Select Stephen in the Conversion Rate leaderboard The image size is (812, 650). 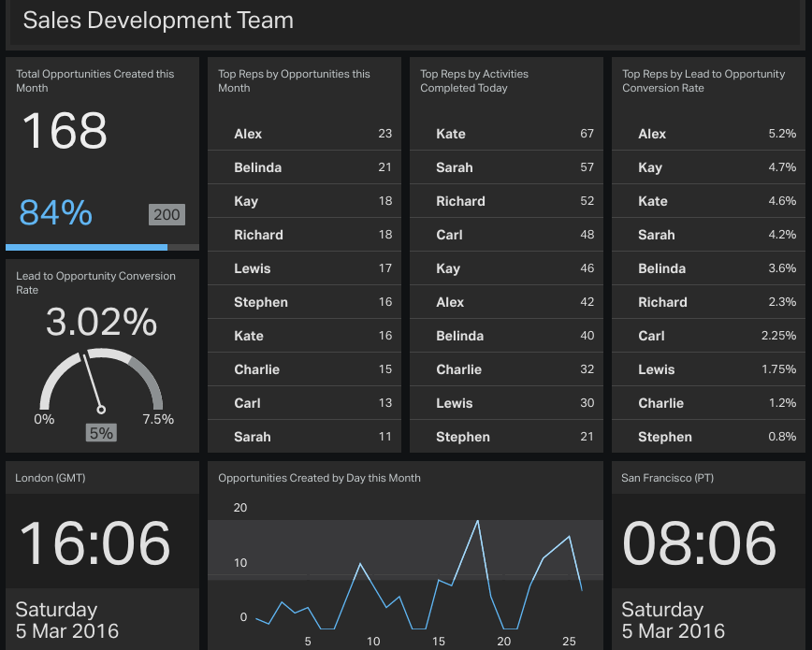point(665,437)
